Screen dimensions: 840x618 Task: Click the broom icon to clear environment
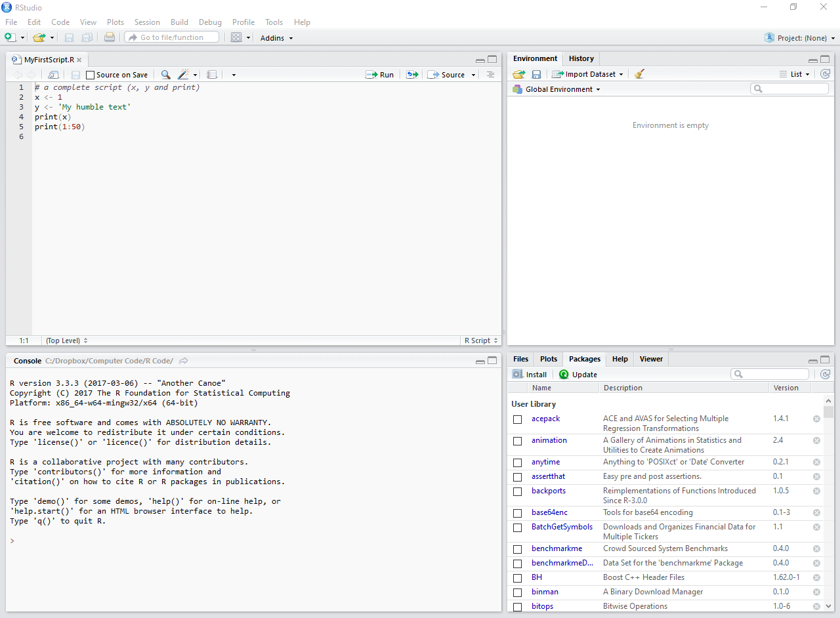pyautogui.click(x=639, y=74)
